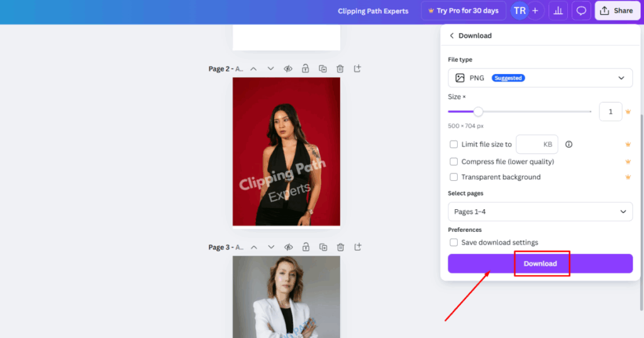Delete Page 3 with trash icon
Screen dimensions: 644x338
[340, 248]
